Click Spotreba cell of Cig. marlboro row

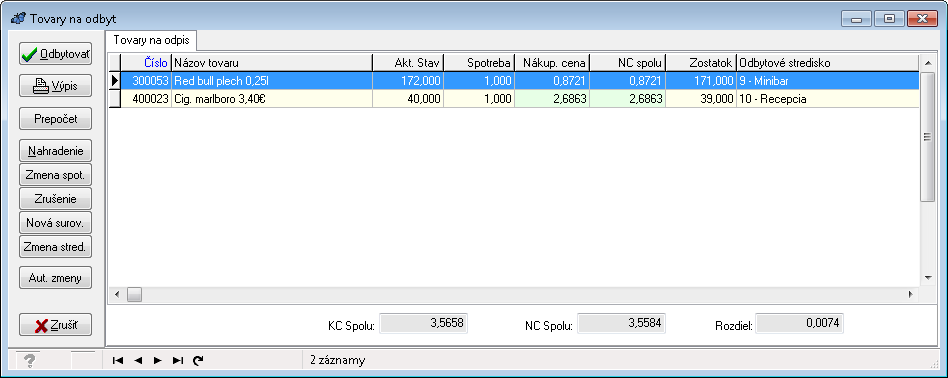tap(479, 99)
